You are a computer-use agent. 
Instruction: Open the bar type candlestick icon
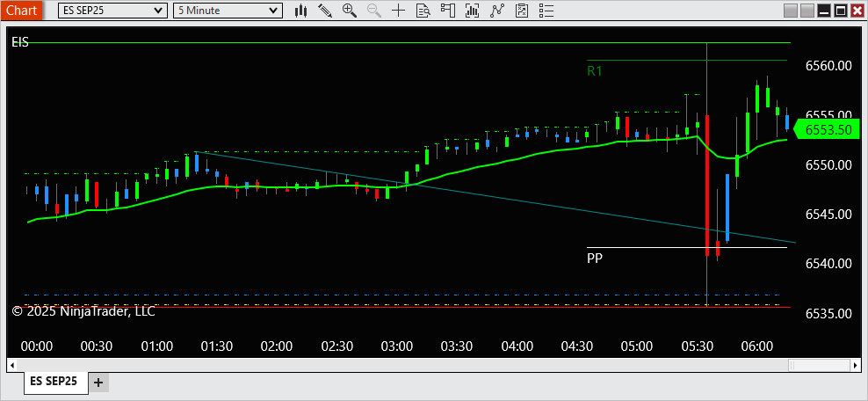pyautogui.click(x=301, y=10)
